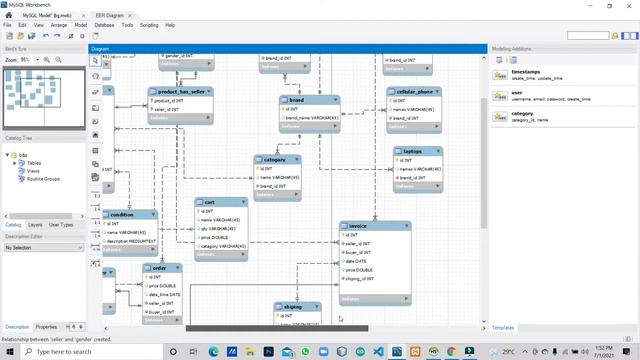
Task: Open Visual Studio Code from taskbar
Action: [378, 351]
